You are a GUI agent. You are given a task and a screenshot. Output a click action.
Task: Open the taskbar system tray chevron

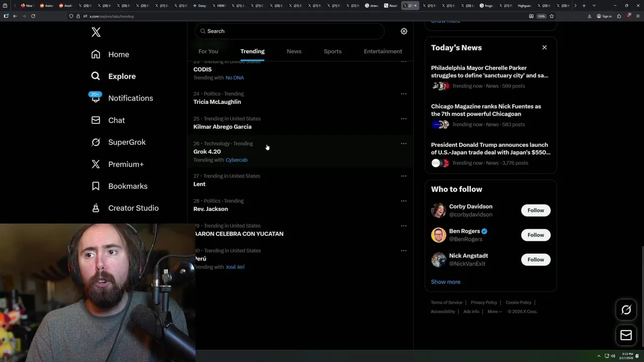tap(599, 356)
